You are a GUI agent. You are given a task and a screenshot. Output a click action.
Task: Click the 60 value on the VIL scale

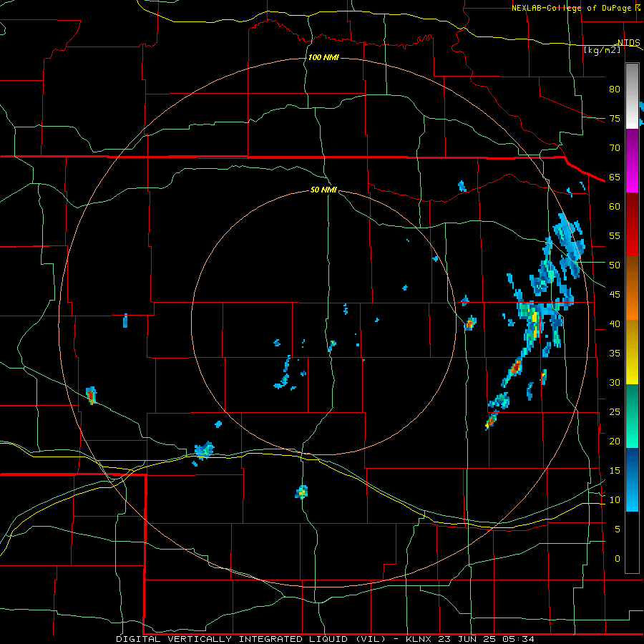click(615, 207)
